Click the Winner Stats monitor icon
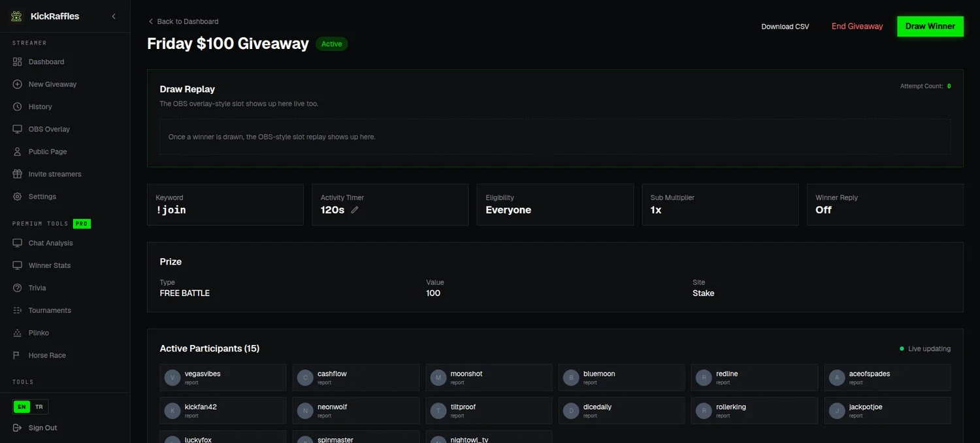The height and width of the screenshot is (443, 980). (18, 265)
